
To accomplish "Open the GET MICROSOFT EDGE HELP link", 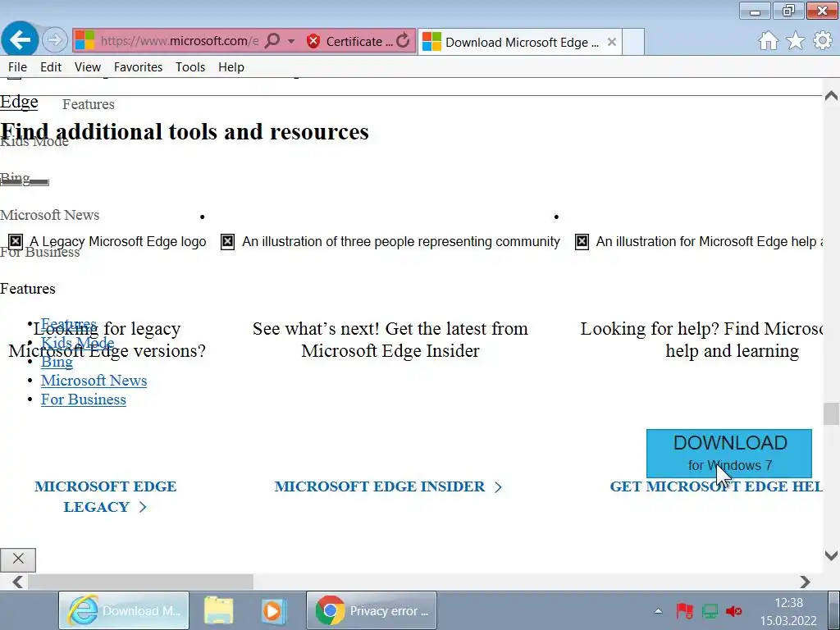I will click(715, 486).
